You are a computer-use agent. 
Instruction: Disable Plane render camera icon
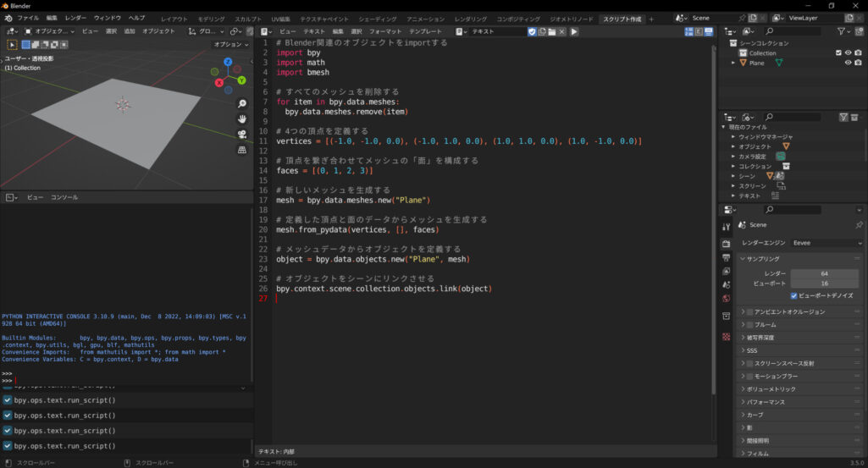tap(858, 63)
